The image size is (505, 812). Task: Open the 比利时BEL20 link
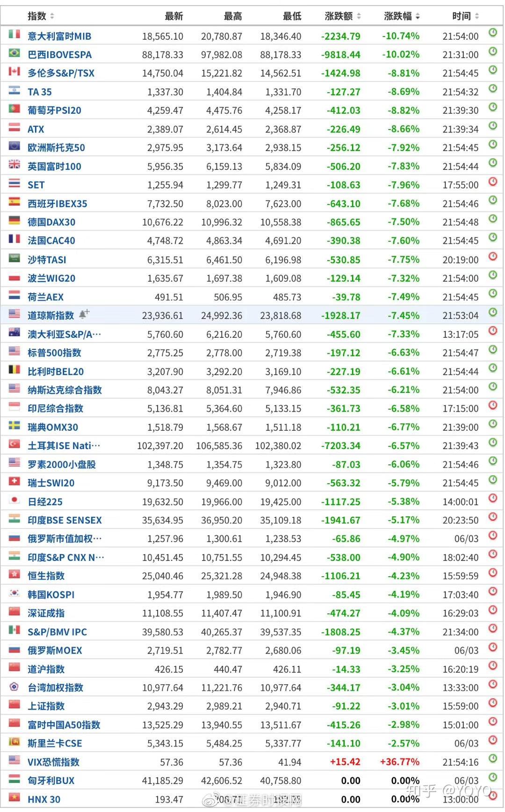tap(56, 372)
